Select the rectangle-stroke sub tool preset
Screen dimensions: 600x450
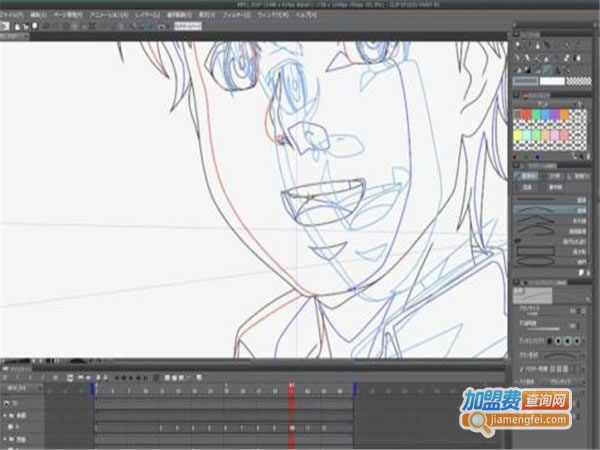[x=549, y=251]
